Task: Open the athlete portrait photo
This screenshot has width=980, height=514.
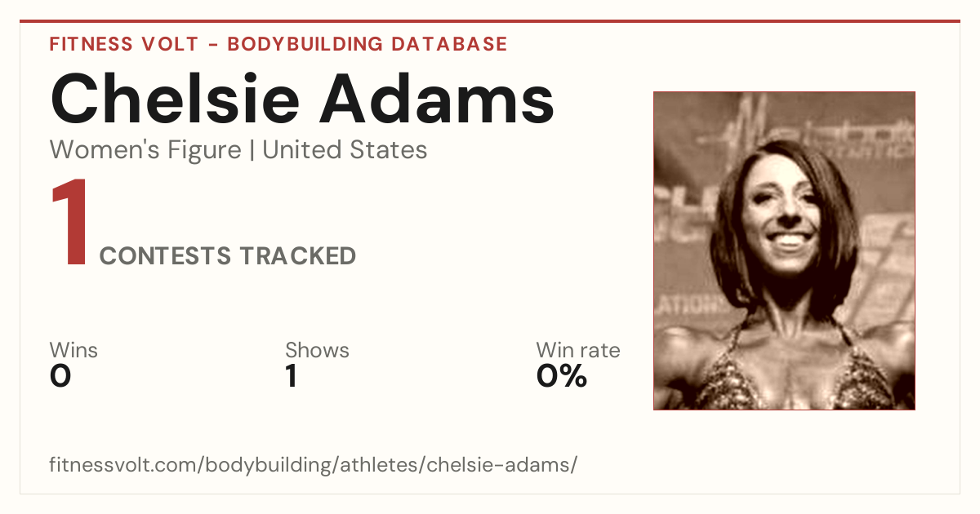Action: [784, 250]
